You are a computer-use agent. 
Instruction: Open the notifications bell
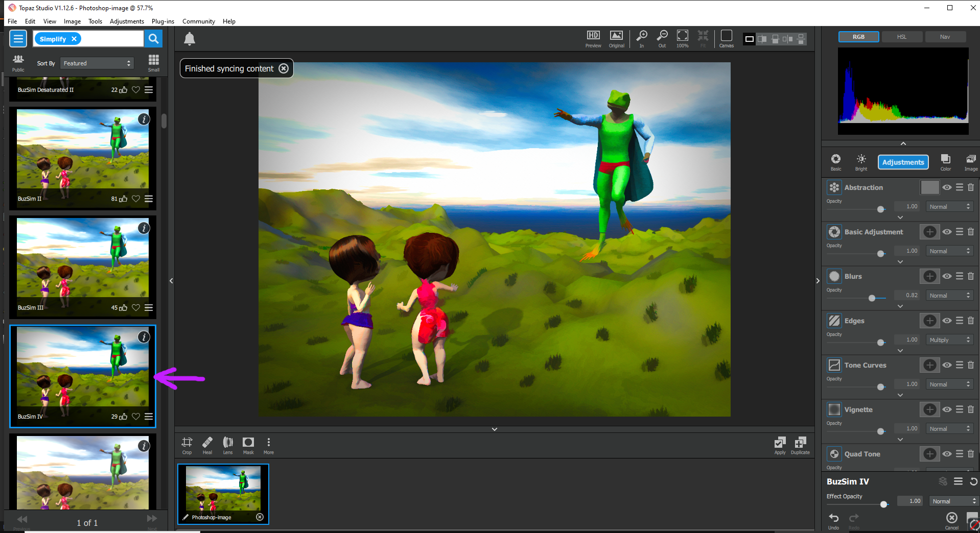click(190, 39)
